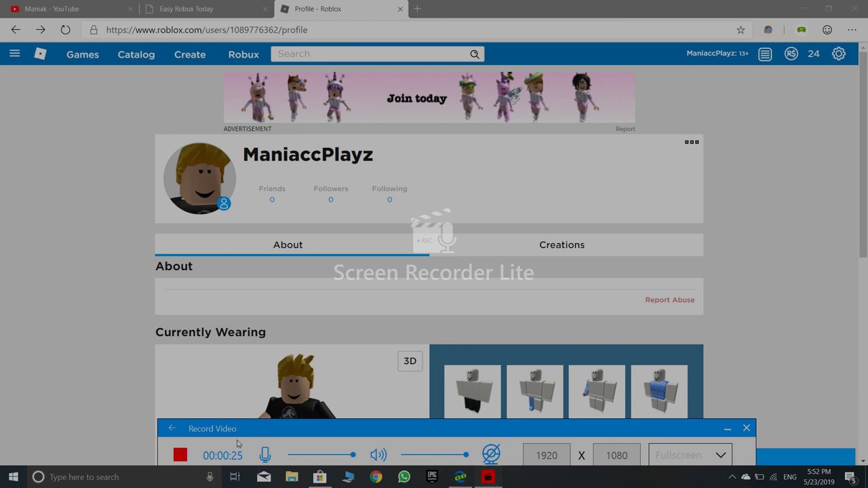
Task: Go forward in the browser
Action: point(41,30)
